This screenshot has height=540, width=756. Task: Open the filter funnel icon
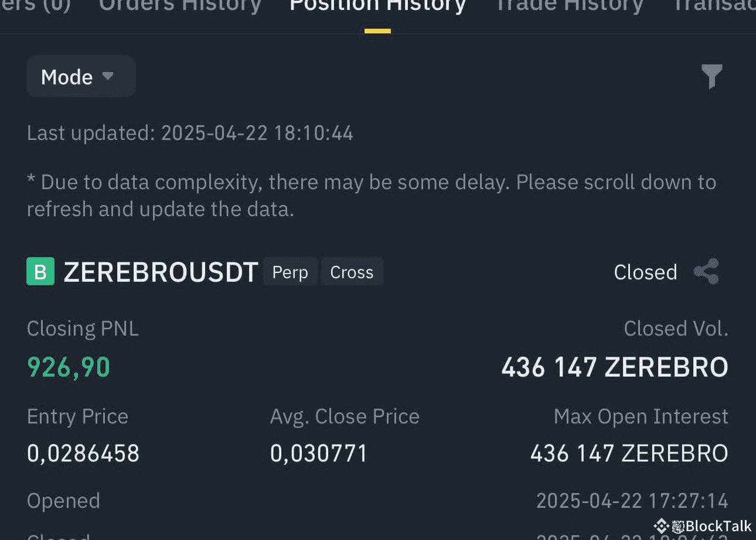pos(711,76)
